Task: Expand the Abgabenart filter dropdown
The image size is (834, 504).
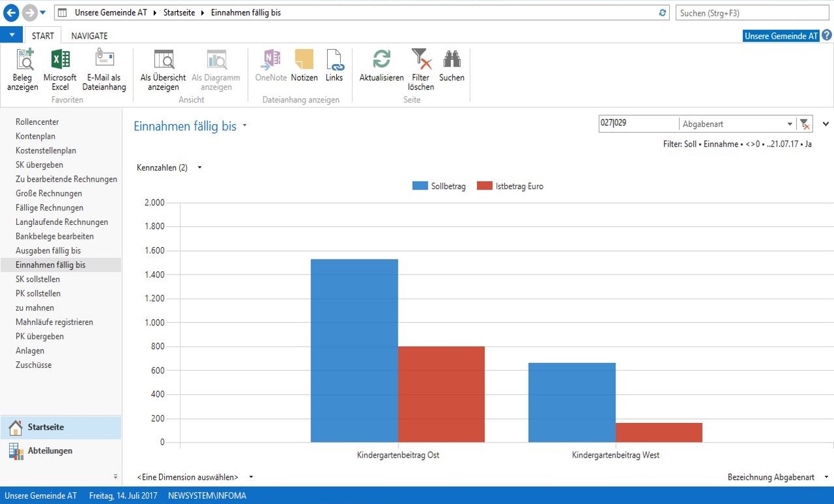Action: (x=790, y=124)
